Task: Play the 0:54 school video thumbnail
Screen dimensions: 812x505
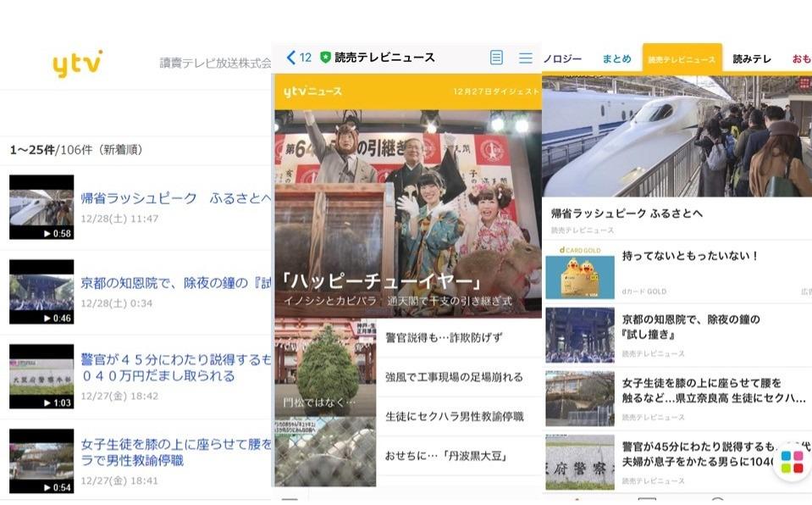Action: click(x=41, y=461)
